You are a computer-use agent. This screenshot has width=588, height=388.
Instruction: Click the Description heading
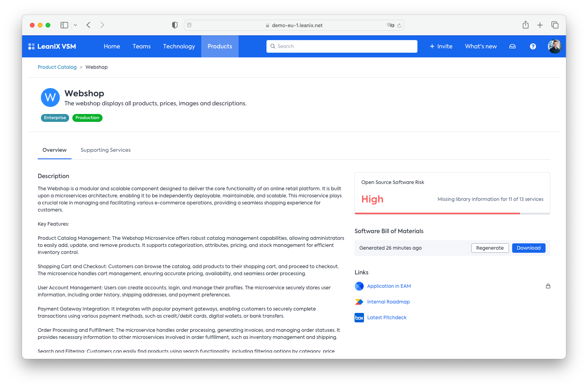point(53,176)
